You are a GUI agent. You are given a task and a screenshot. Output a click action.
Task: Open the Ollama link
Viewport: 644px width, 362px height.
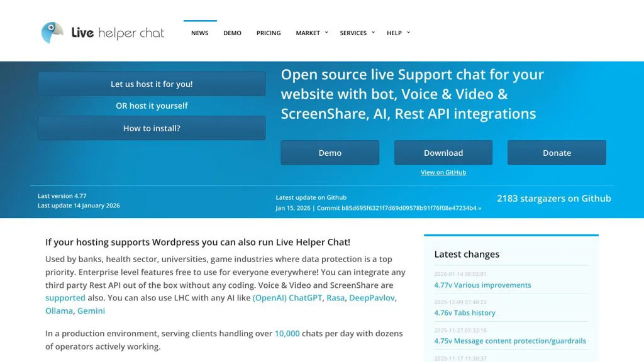[x=58, y=310]
